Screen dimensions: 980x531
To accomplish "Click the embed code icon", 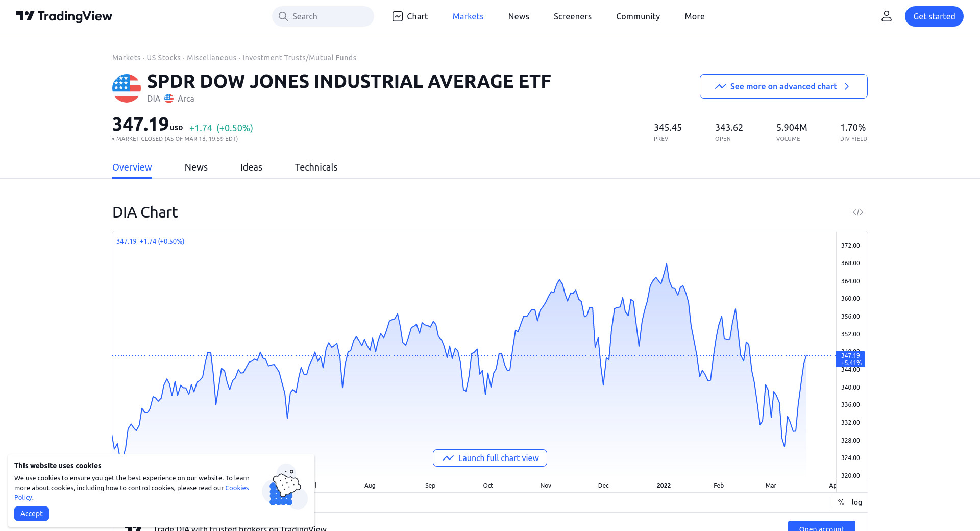I will click(857, 212).
